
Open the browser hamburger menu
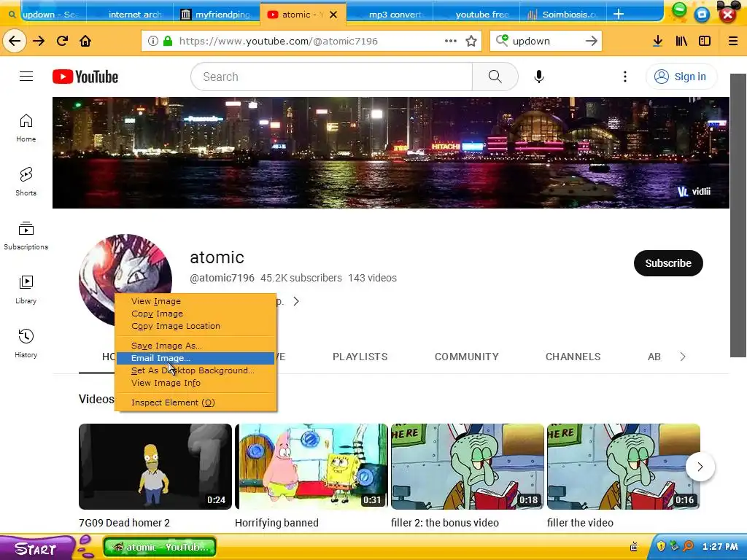(x=733, y=41)
